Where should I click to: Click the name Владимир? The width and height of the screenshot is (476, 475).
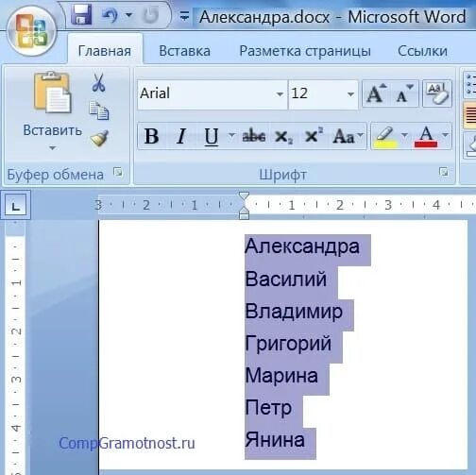[x=294, y=312]
